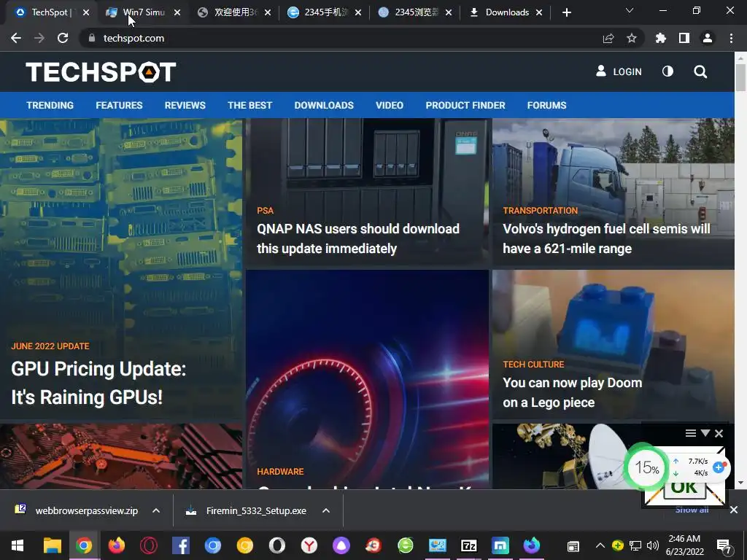Open a new browser tab
Screen dimensions: 747x560
pos(566,12)
